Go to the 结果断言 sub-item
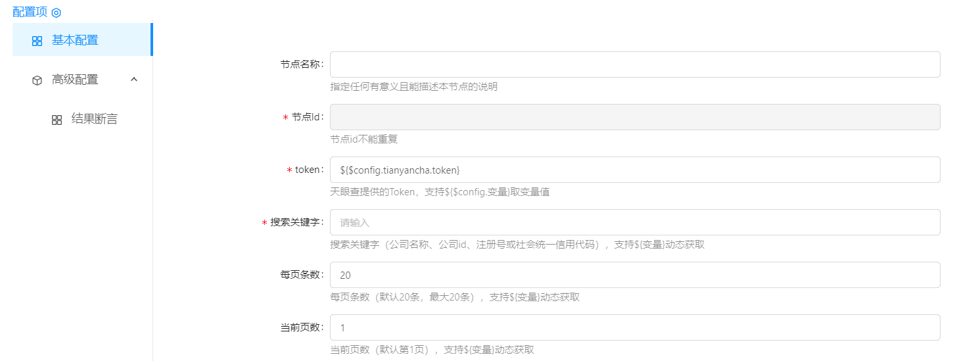This screenshot has width=980, height=361. (94, 119)
